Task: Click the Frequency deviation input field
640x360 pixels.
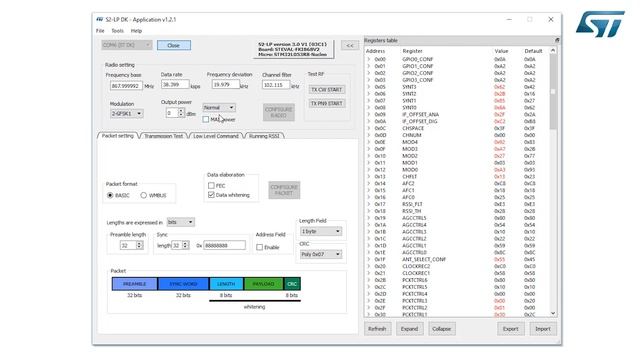Action: point(225,84)
